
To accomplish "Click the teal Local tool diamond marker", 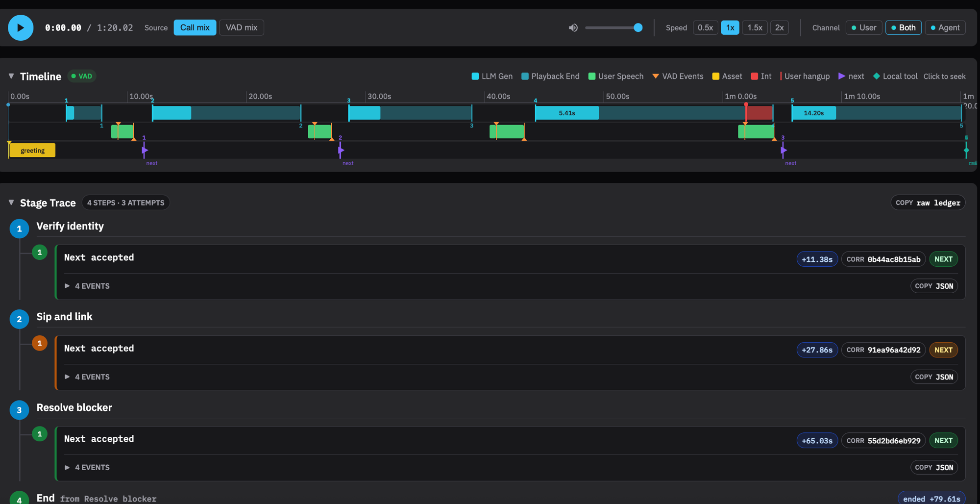I will click(966, 150).
